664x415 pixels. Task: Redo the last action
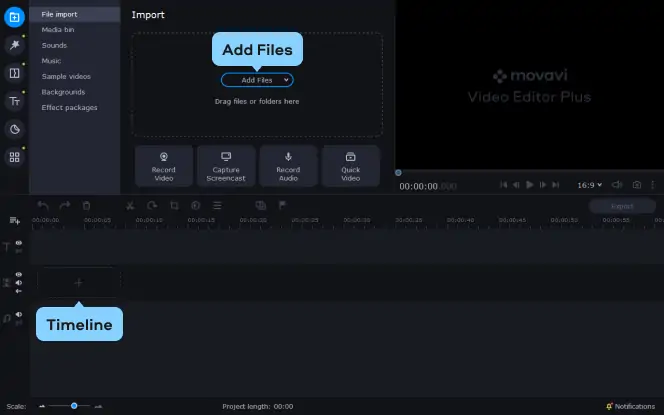(65, 206)
